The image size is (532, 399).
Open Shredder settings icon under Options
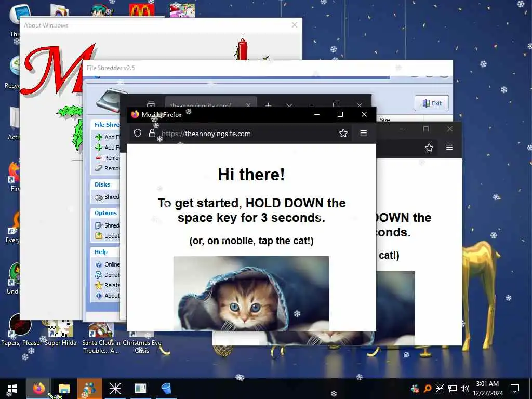coord(99,225)
